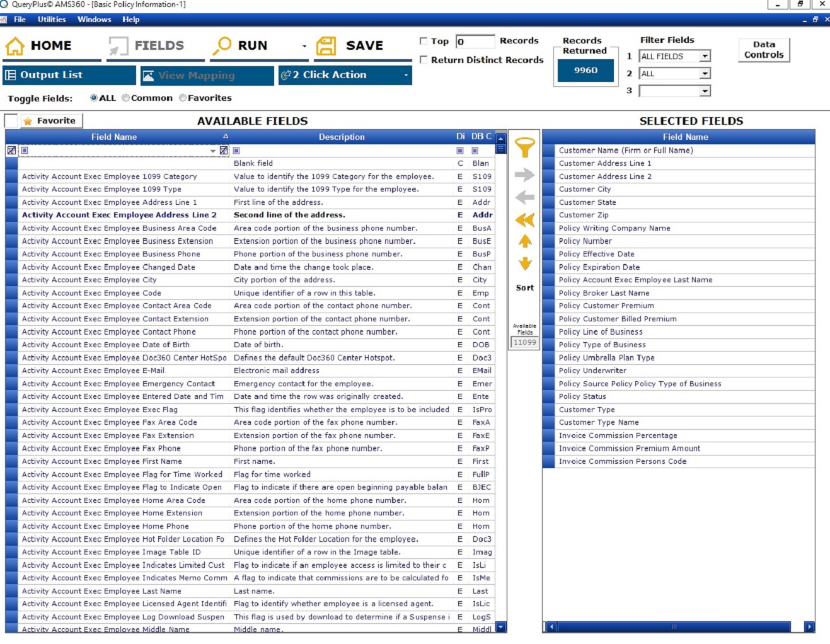Click the gray left arrow to remove field
Screen dimensions: 830x644
coord(525,197)
